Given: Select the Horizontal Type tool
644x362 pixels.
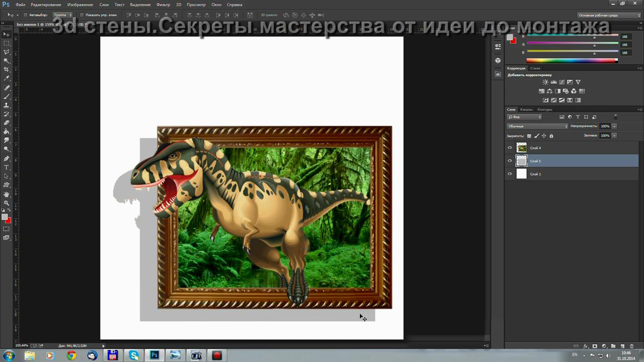Looking at the screenshot, I should (7, 167).
